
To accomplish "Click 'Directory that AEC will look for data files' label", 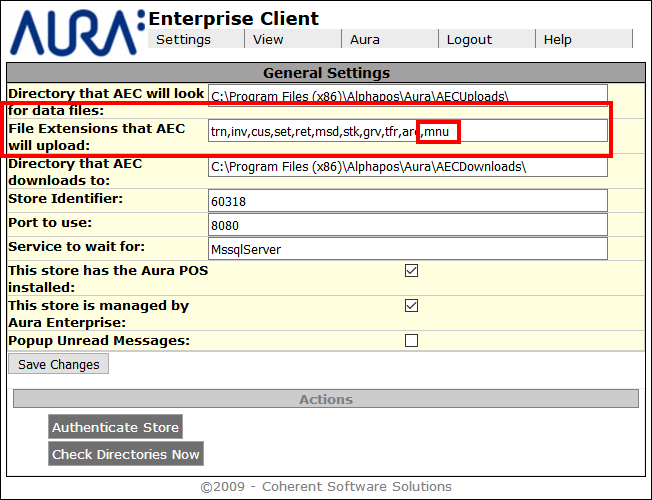I will 106,102.
